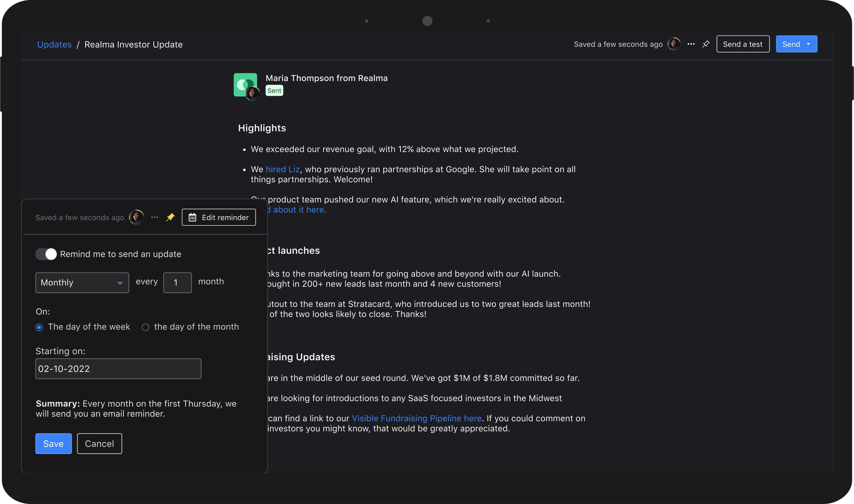
Task: Go to Updates breadcrumb
Action: [54, 44]
